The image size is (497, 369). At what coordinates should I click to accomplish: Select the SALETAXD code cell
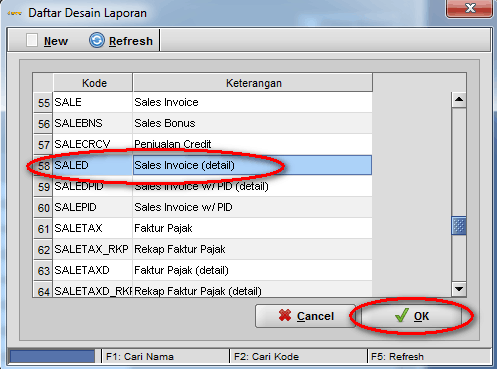[x=93, y=270]
